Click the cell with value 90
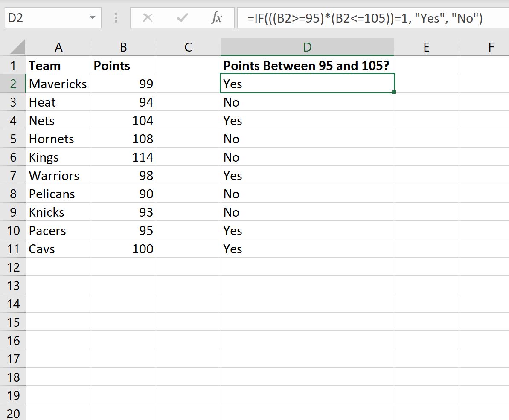The height and width of the screenshot is (420, 509). tap(123, 194)
